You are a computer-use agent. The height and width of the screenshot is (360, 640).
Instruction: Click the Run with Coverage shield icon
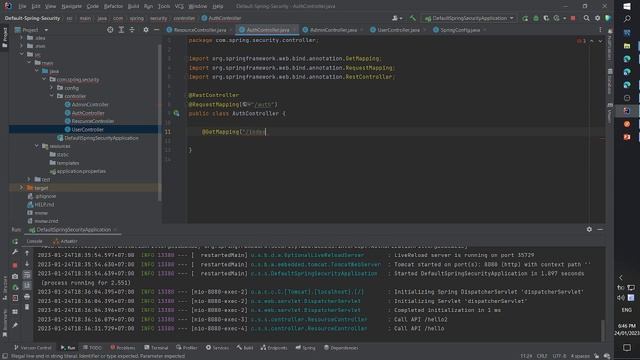point(546,18)
